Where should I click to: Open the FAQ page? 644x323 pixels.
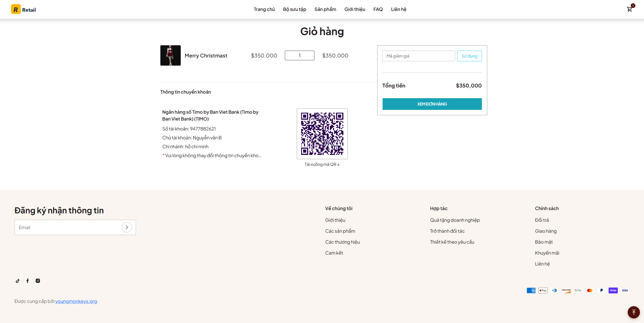coord(378,9)
